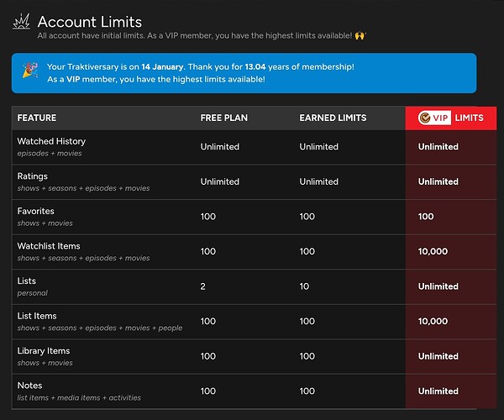Viewport: 504px width, 420px height.
Task: Click Lists VIP Unlimited value
Action: click(438, 286)
